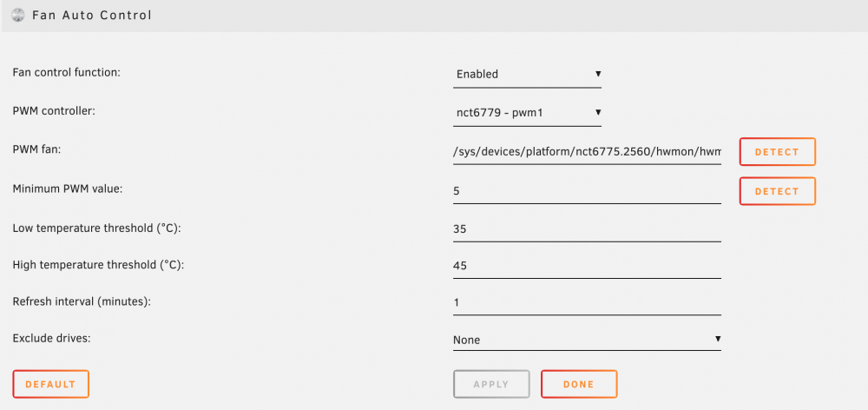Click the 'Refresh interval (minutes):' label
This screenshot has width=868, height=410.
point(82,301)
